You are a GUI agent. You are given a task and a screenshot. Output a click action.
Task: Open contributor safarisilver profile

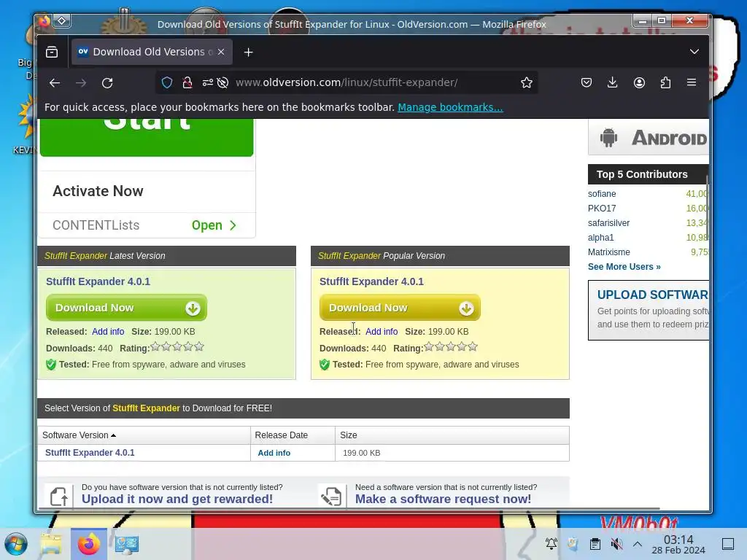608,223
